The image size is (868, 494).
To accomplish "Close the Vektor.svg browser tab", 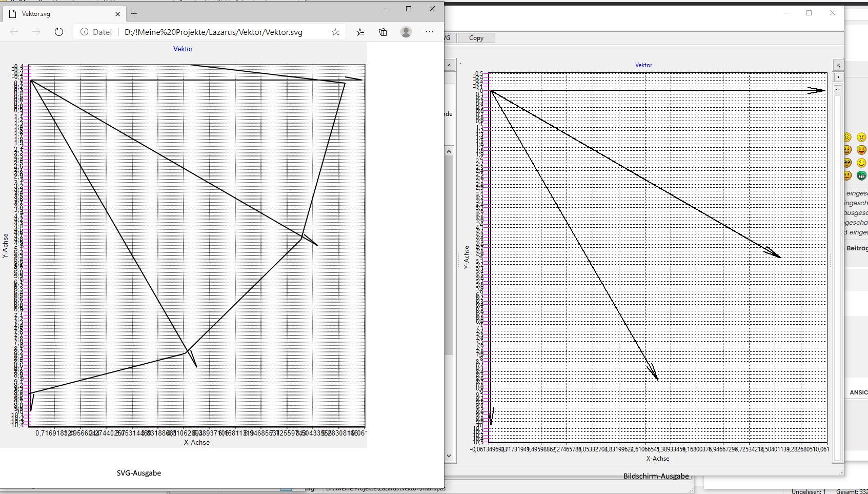I will click(x=117, y=14).
